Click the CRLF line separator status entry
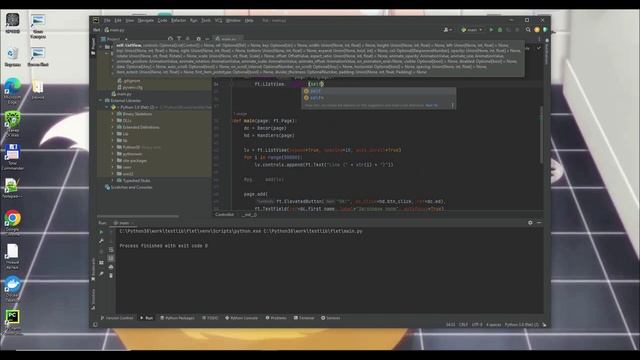Viewport: 640px width, 360px height. (x=463, y=325)
